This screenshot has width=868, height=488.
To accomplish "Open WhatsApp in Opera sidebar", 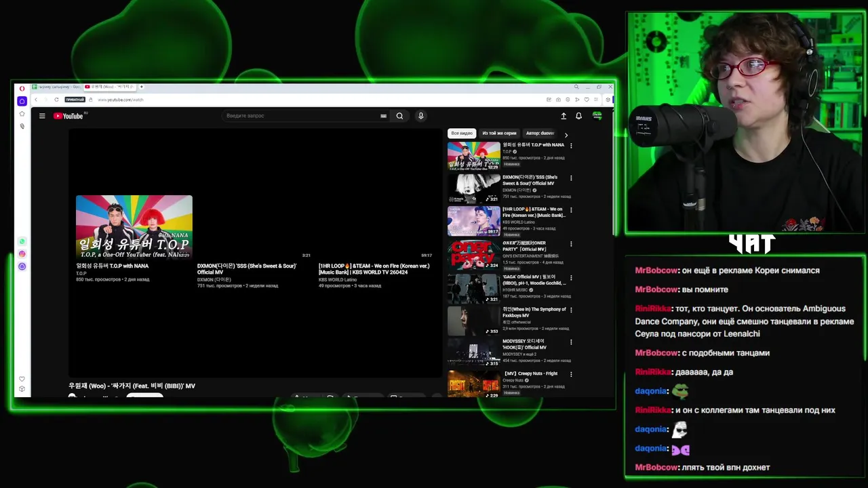I will point(22,241).
